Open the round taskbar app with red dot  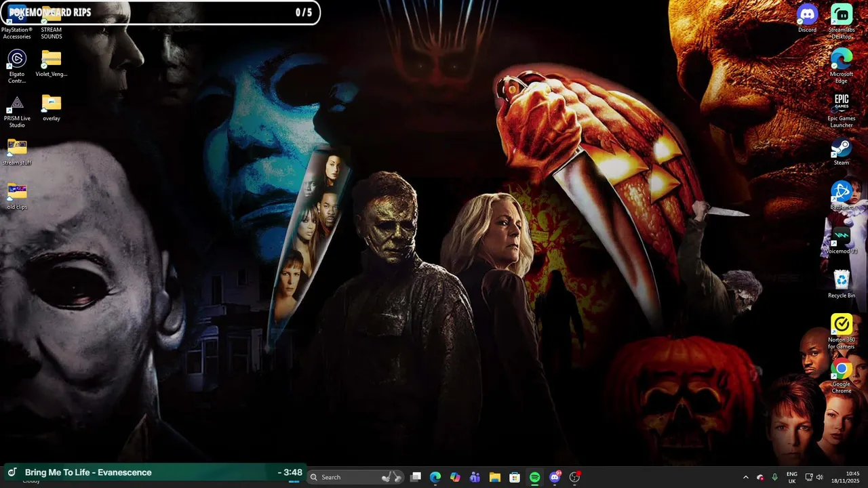click(x=574, y=477)
